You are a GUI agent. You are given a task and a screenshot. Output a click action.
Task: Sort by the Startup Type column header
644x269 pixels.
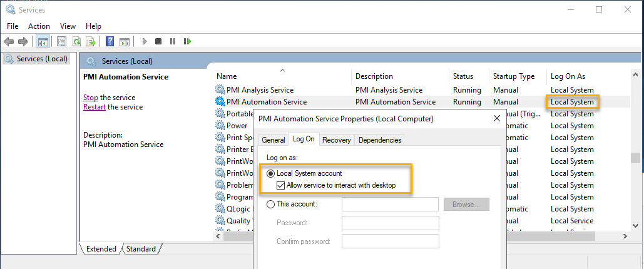pos(518,76)
